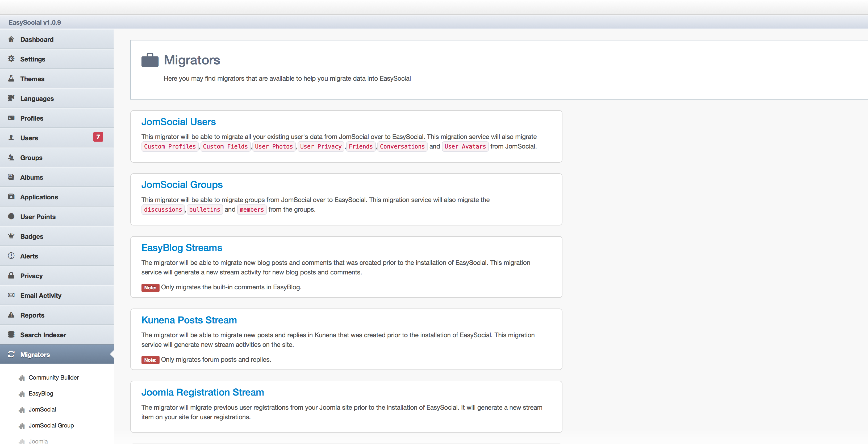The width and height of the screenshot is (868, 444).
Task: Select the Joomla submenu item
Action: click(38, 441)
